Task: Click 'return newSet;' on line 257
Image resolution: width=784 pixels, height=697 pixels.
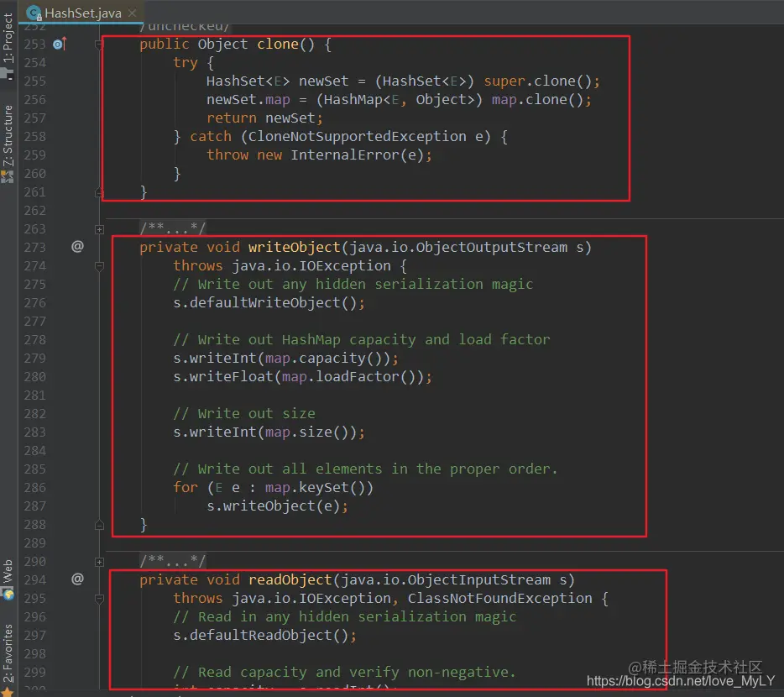Action: (264, 118)
